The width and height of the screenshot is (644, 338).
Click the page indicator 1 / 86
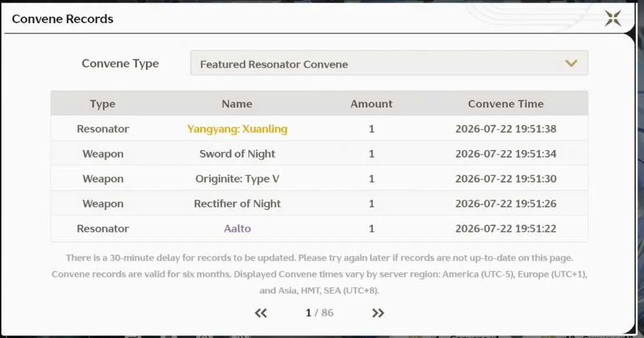click(x=319, y=313)
